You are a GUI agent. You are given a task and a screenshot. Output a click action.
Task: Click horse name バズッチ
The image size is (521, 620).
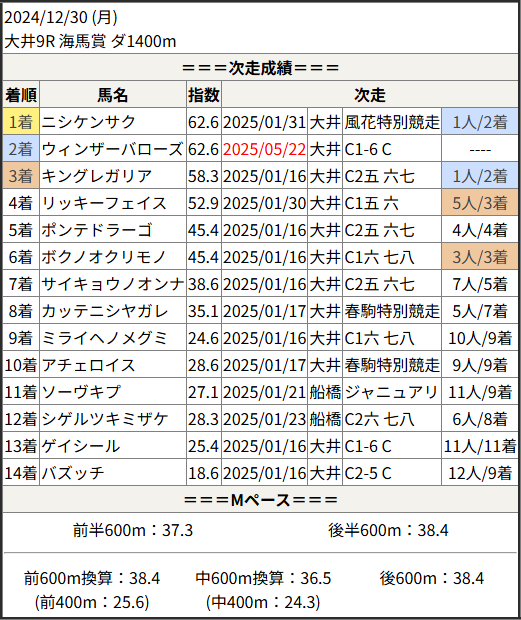point(73,473)
